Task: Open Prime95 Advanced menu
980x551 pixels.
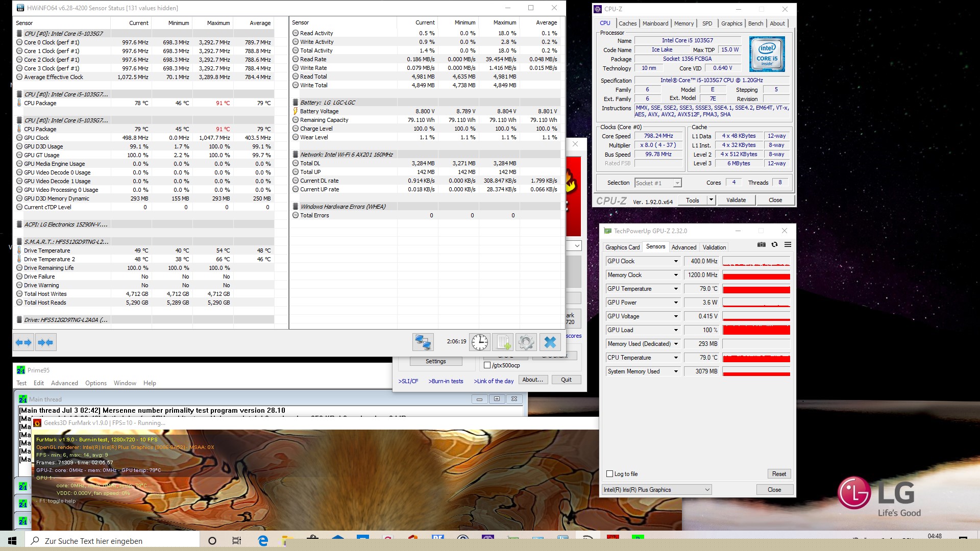Action: click(64, 383)
